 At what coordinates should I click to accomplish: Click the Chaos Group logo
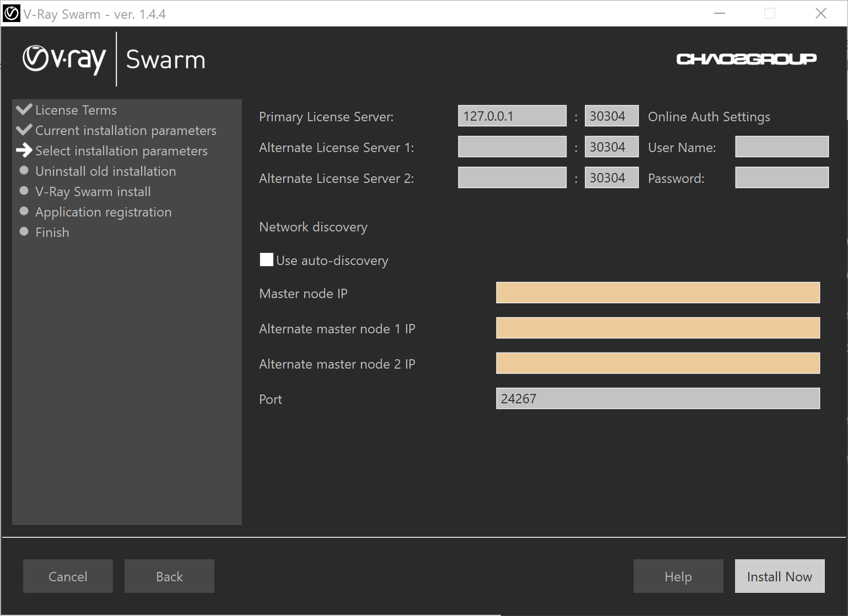point(746,59)
